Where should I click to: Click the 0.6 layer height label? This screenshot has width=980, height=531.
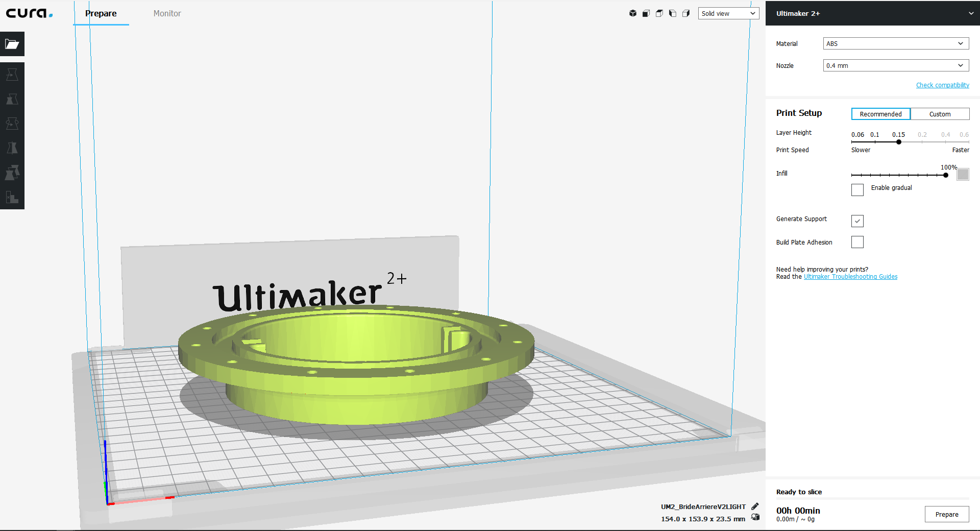coord(964,135)
